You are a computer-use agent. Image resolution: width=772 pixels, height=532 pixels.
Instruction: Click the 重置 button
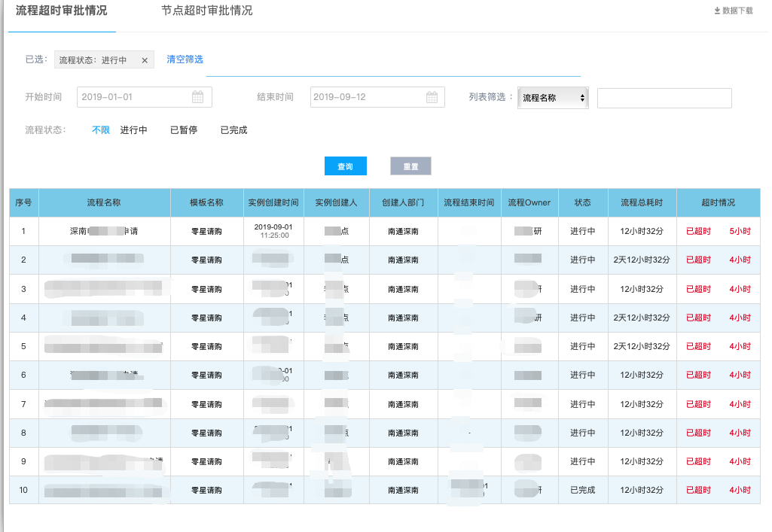tap(410, 166)
